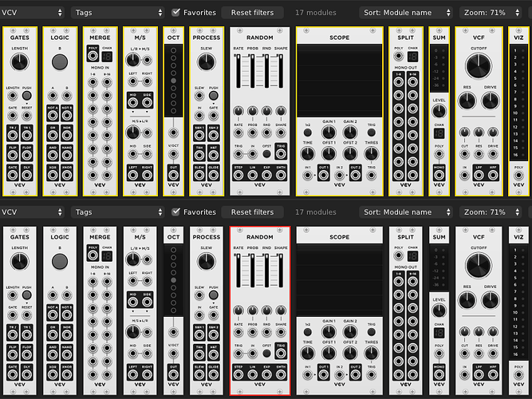Open the Sort: Module name dropdown in lower browser
Screen dimensions: 532x399
coord(406,212)
